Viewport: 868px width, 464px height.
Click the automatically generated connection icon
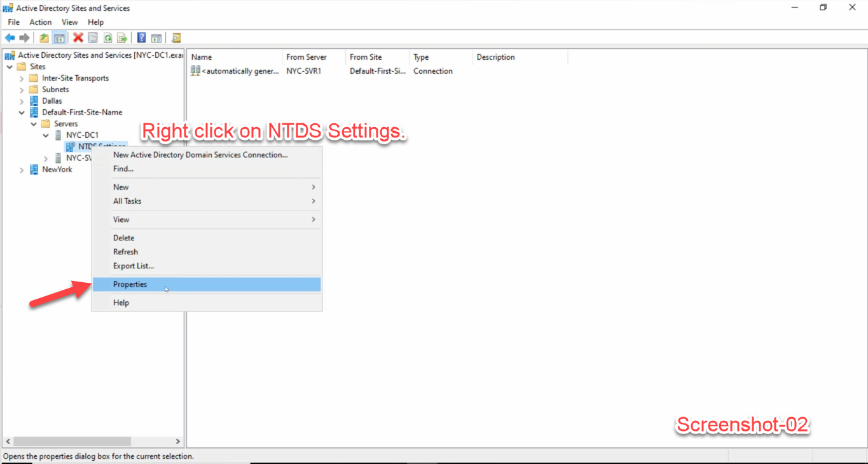click(x=196, y=71)
